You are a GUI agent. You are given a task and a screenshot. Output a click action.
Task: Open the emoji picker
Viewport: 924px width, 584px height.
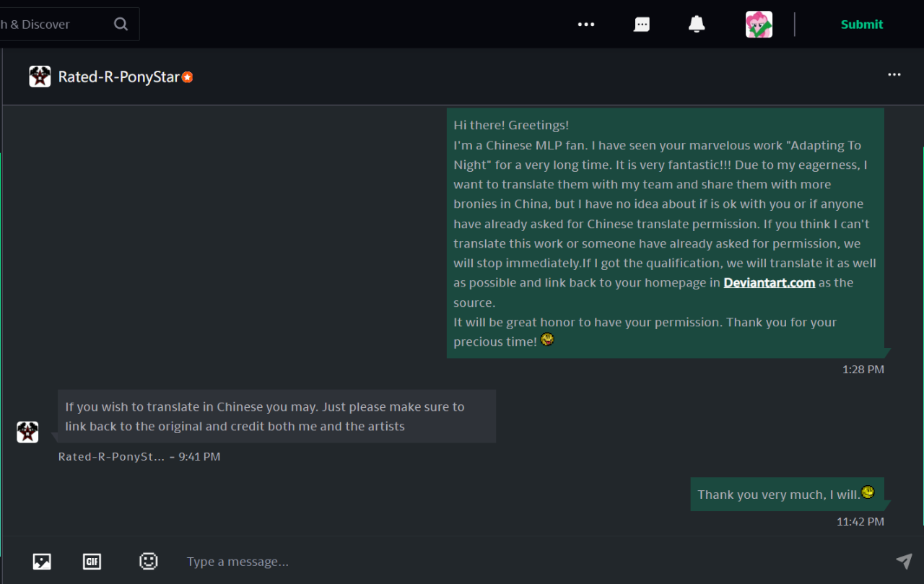[148, 561]
